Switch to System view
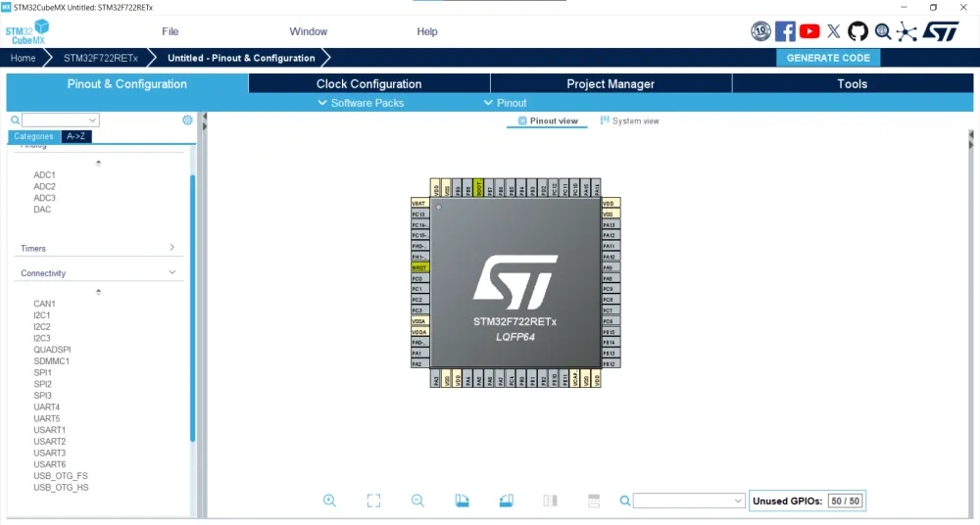This screenshot has height=525, width=980. click(629, 120)
